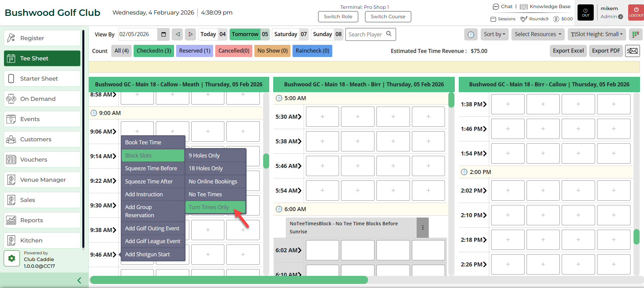Click the clock icon beside Sort by
The width and height of the screenshot is (644, 288).
coord(471,34)
